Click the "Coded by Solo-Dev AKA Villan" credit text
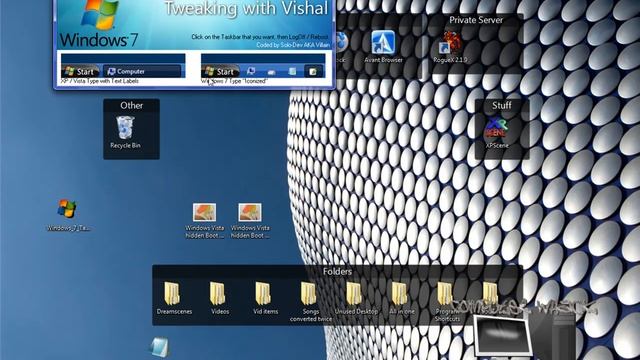Viewport: 640px width, 360px height. point(293,45)
